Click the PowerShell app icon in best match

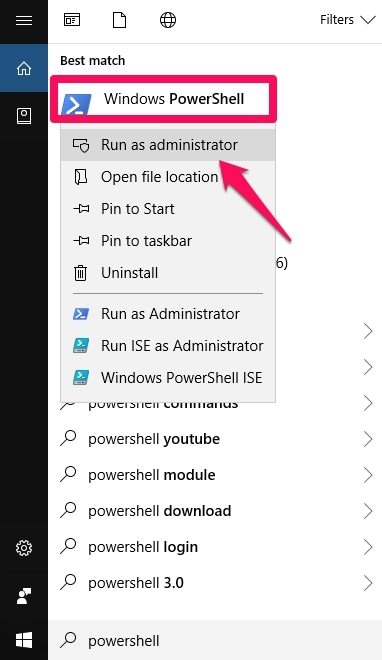point(76,104)
